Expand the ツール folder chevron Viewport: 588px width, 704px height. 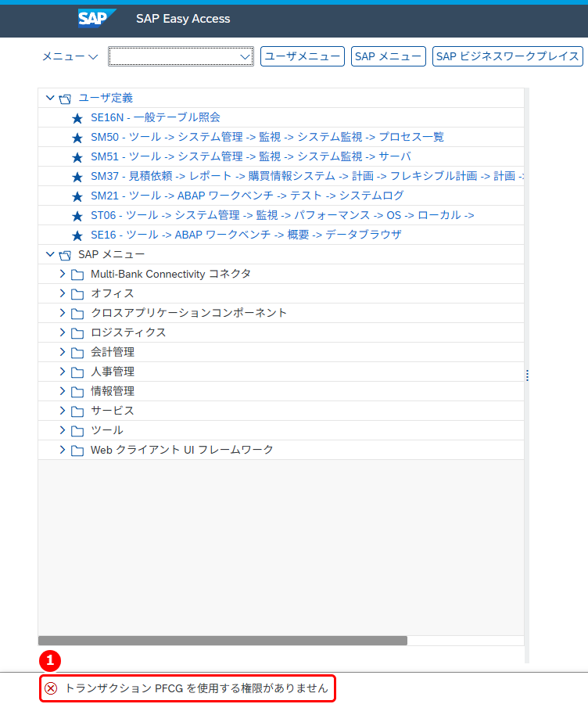[x=63, y=430]
